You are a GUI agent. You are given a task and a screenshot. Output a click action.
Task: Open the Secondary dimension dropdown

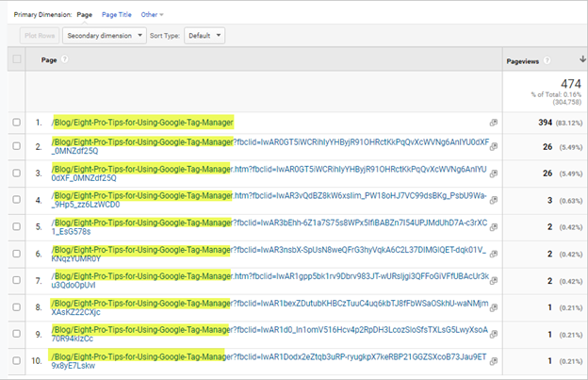tap(105, 36)
